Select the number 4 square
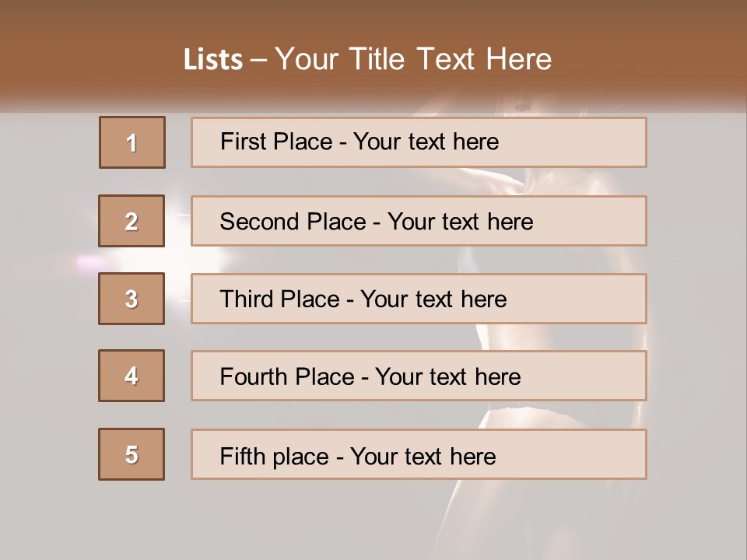 click(132, 376)
